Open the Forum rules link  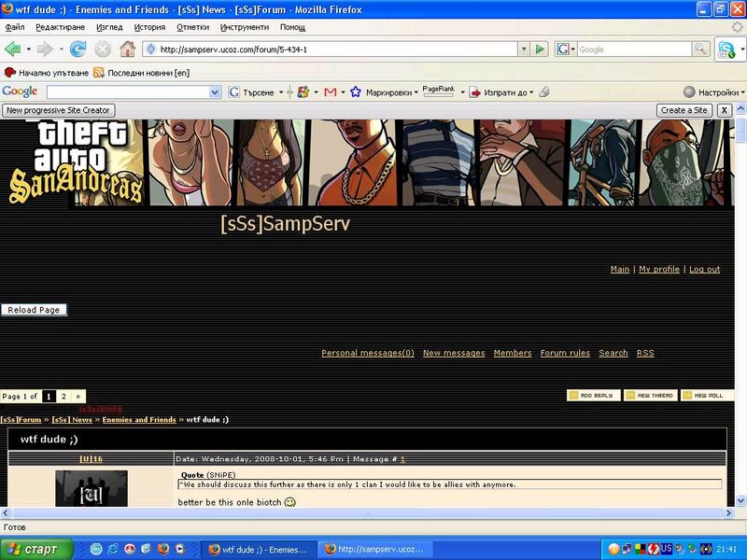click(565, 353)
